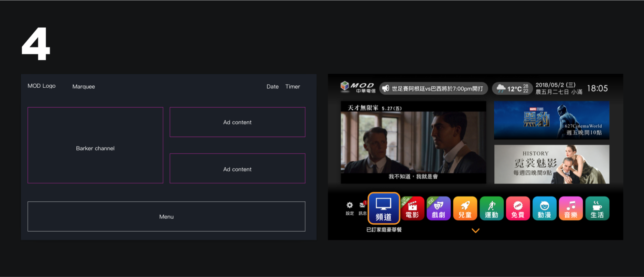Open the 設定 settings gear icon
The width and height of the screenshot is (644, 277).
[350, 208]
